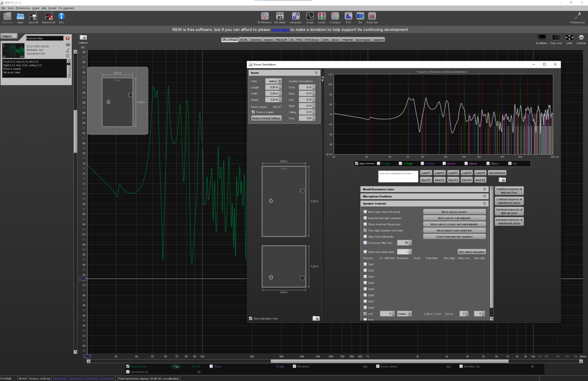This screenshot has width=588, height=381.
Task: Increase room Length stepper
Action: (281, 86)
